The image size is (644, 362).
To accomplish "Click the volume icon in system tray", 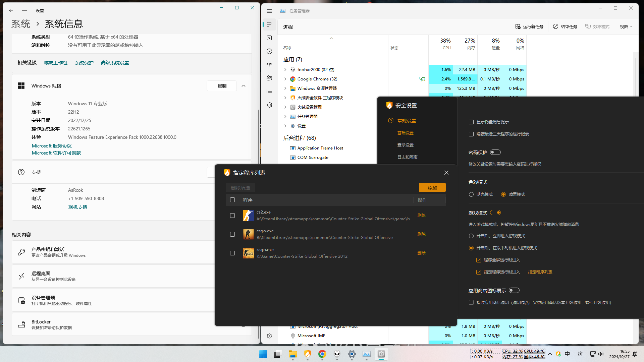I will (600, 354).
